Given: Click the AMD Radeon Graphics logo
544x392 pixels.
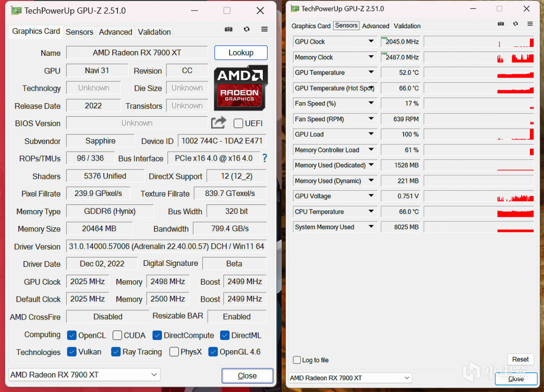Looking at the screenshot, I should tap(240, 88).
